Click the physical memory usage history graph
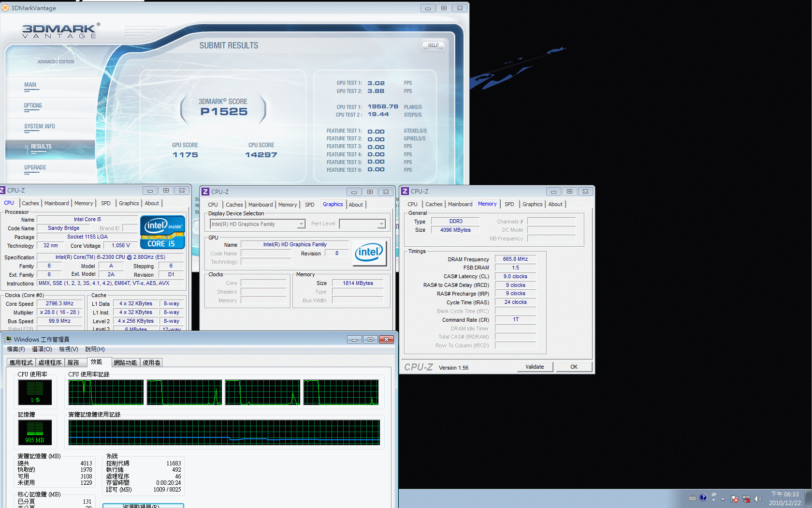The height and width of the screenshot is (508, 812). (x=224, y=432)
